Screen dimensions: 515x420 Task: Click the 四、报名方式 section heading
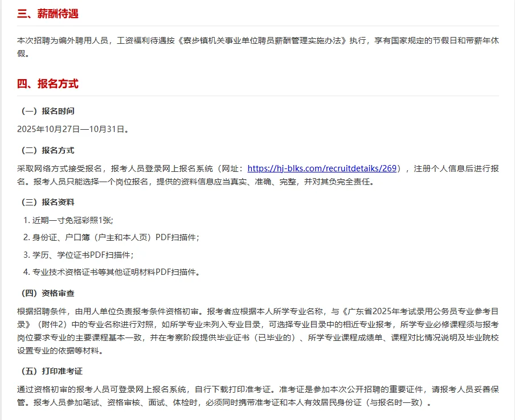coord(48,84)
